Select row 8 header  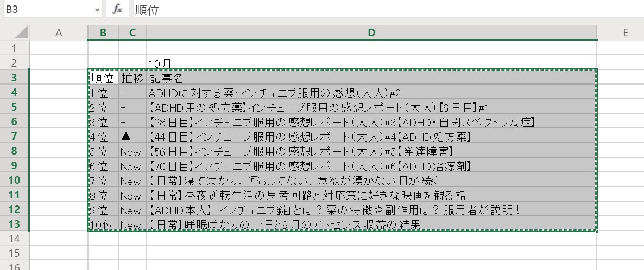15,151
